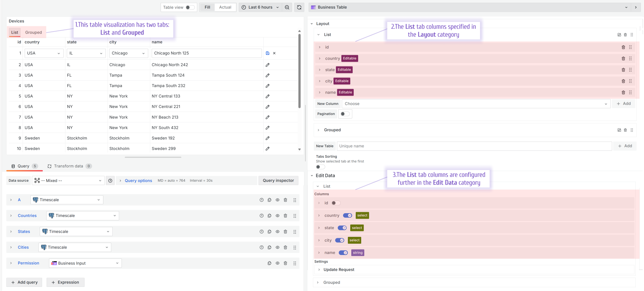Cancel editing with the X in row 1
This screenshot has width=644, height=291.
274,53
